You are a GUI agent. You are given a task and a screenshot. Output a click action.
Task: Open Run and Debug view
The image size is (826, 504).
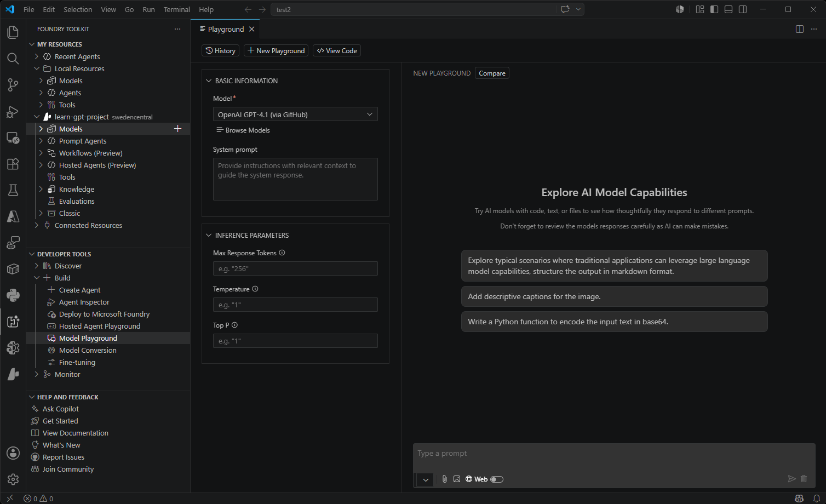[13, 111]
